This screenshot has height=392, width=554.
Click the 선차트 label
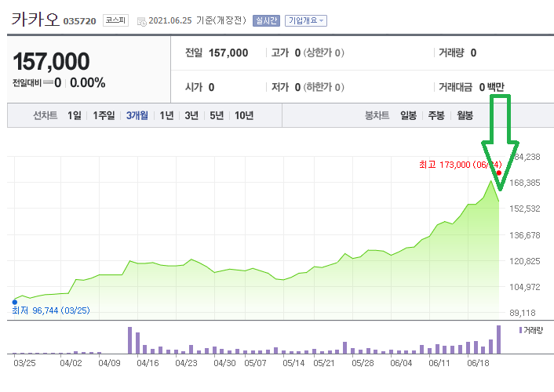(46, 115)
